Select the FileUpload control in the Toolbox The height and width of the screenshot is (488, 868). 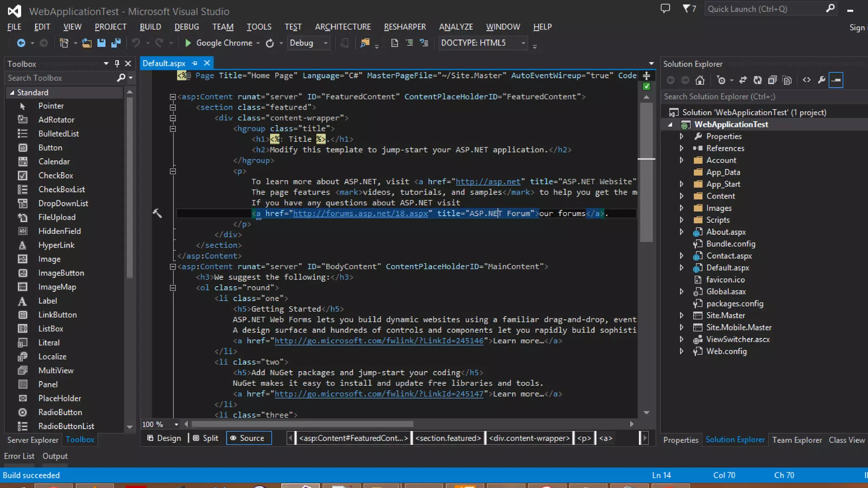pyautogui.click(x=57, y=217)
